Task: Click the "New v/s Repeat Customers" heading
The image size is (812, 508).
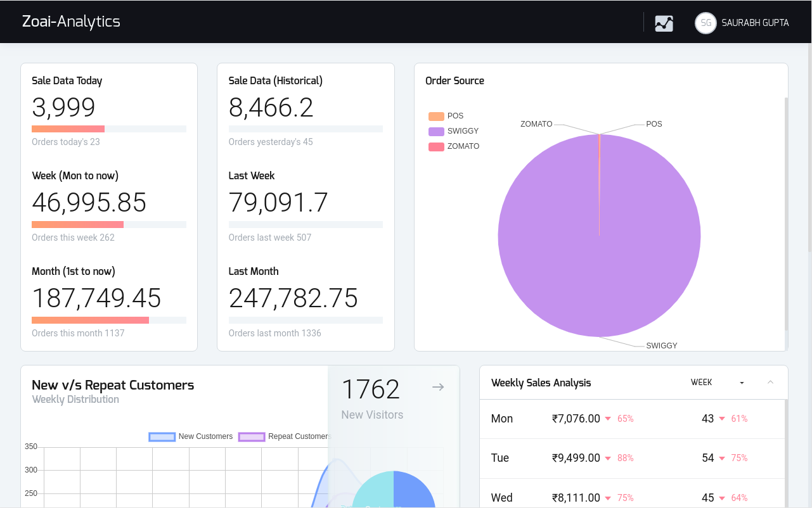Action: pyautogui.click(x=113, y=385)
